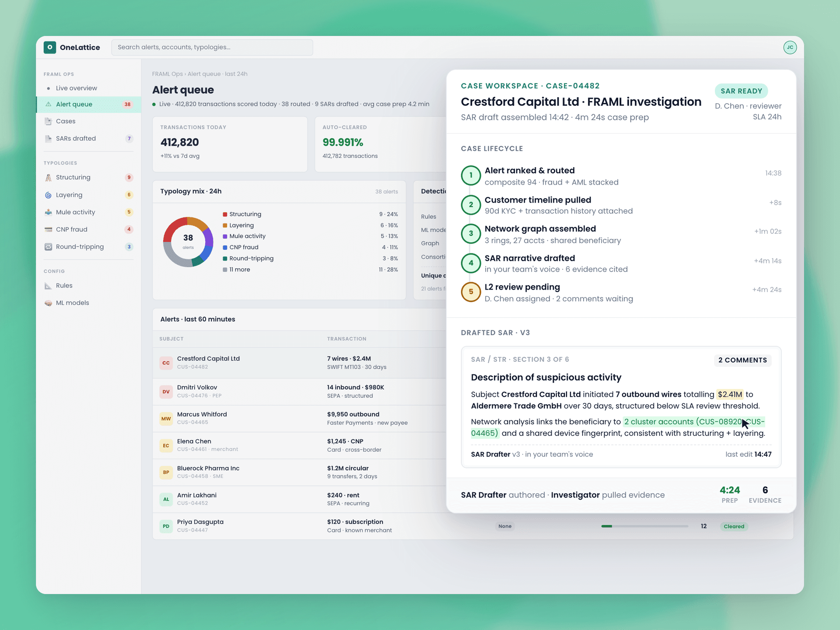Click the Layering spiral icon

[49, 195]
